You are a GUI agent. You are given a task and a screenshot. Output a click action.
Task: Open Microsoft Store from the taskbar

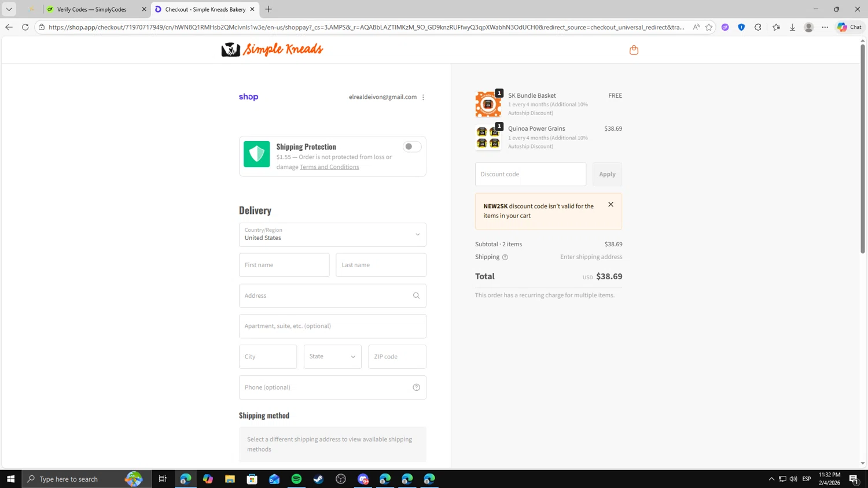click(252, 479)
